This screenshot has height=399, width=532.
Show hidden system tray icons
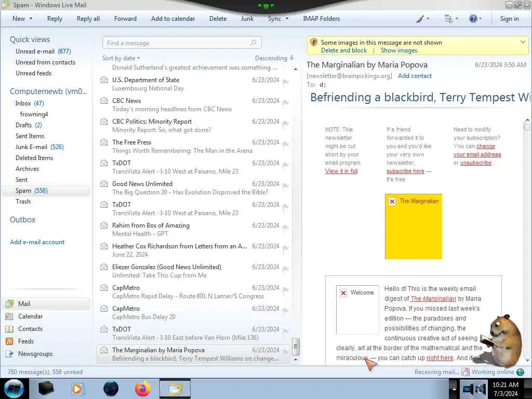(x=454, y=389)
